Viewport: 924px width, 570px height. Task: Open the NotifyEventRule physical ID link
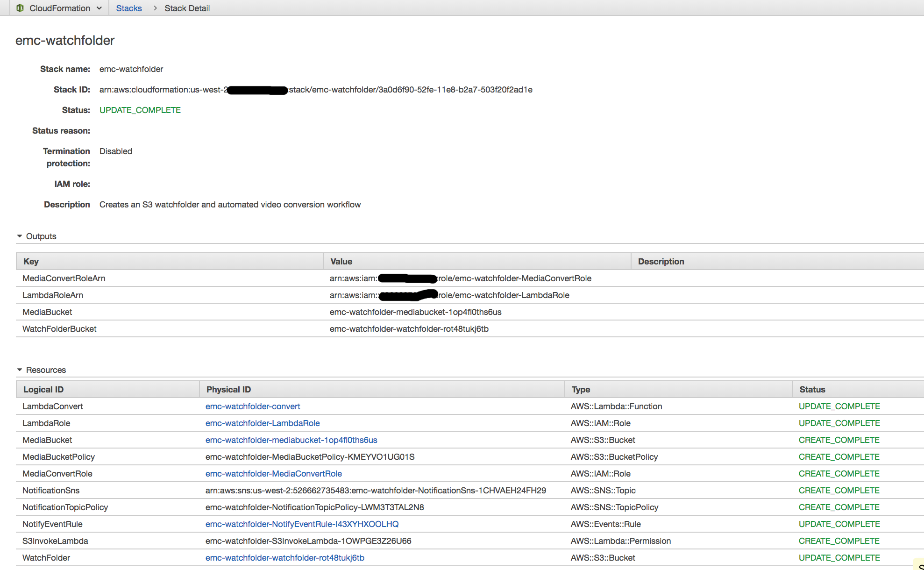pyautogui.click(x=302, y=524)
